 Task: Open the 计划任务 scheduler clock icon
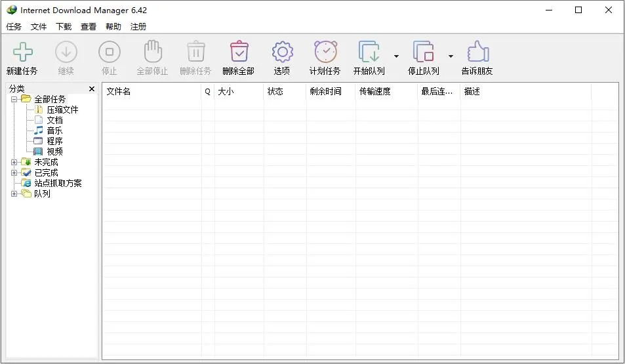[x=325, y=52]
